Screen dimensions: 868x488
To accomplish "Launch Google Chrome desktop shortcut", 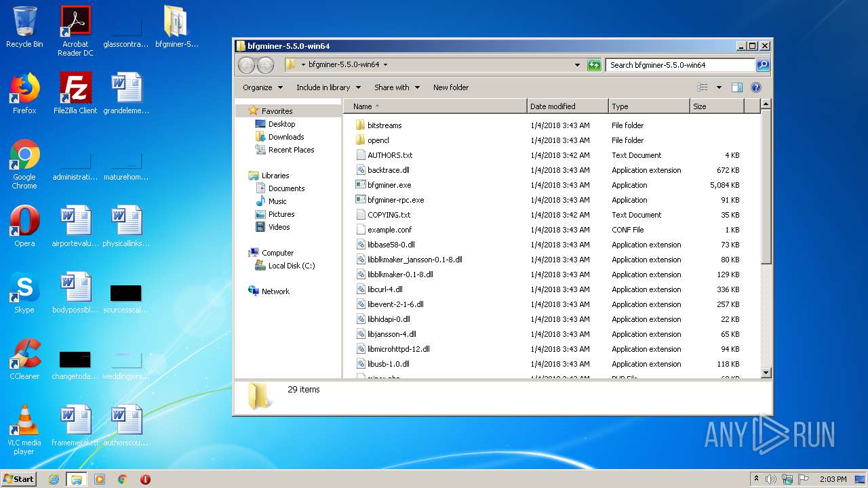I will [x=24, y=164].
